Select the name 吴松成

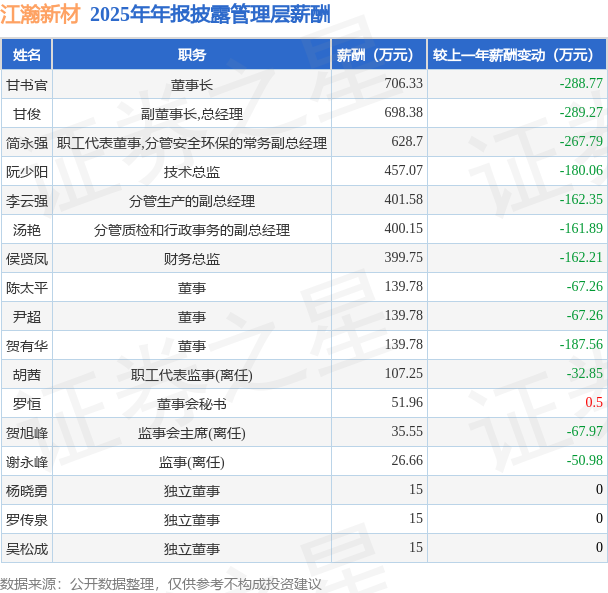point(27,549)
